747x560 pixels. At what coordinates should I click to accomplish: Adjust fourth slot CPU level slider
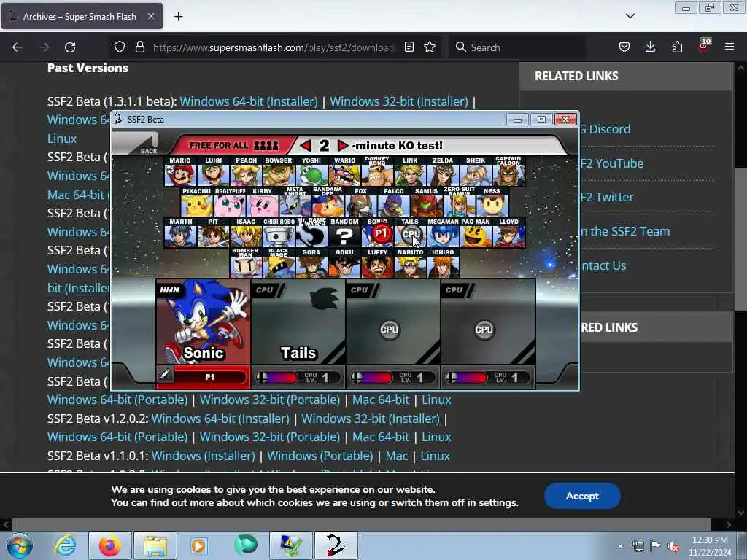click(468, 378)
